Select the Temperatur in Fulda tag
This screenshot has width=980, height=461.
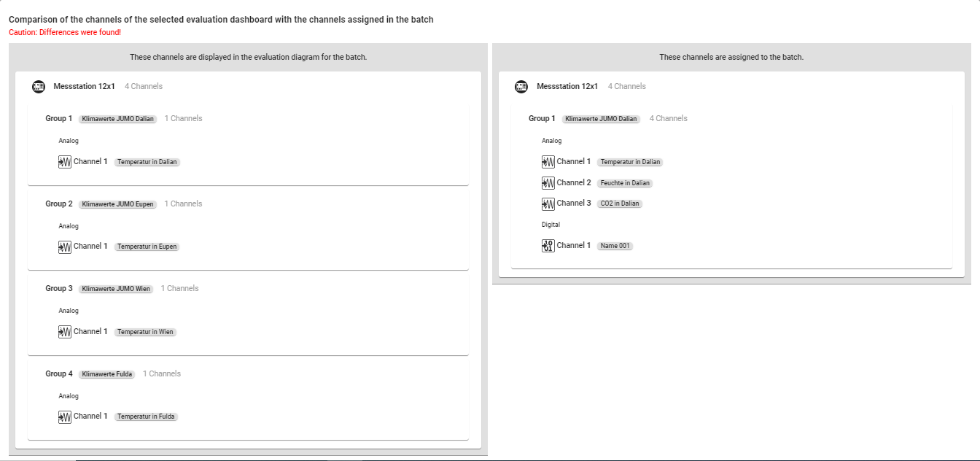[146, 417]
